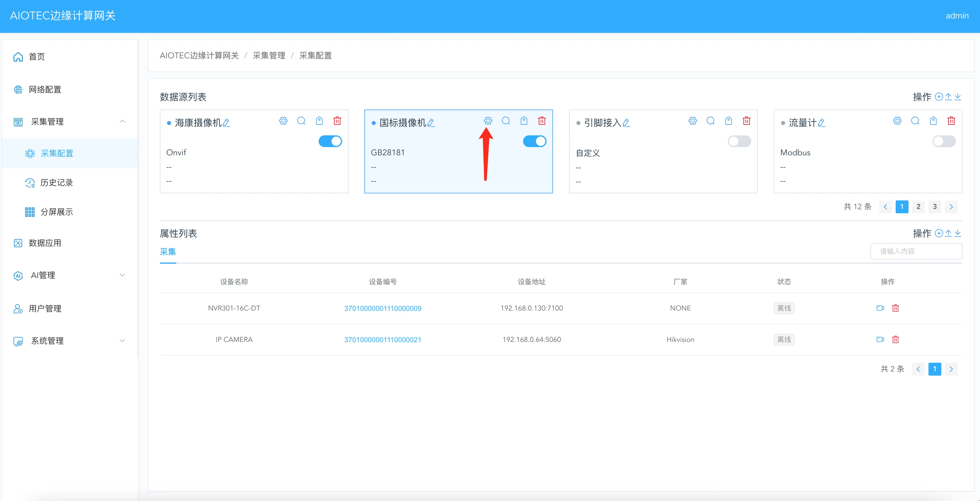Turn on the 流量计 Modbus switch

pyautogui.click(x=944, y=141)
